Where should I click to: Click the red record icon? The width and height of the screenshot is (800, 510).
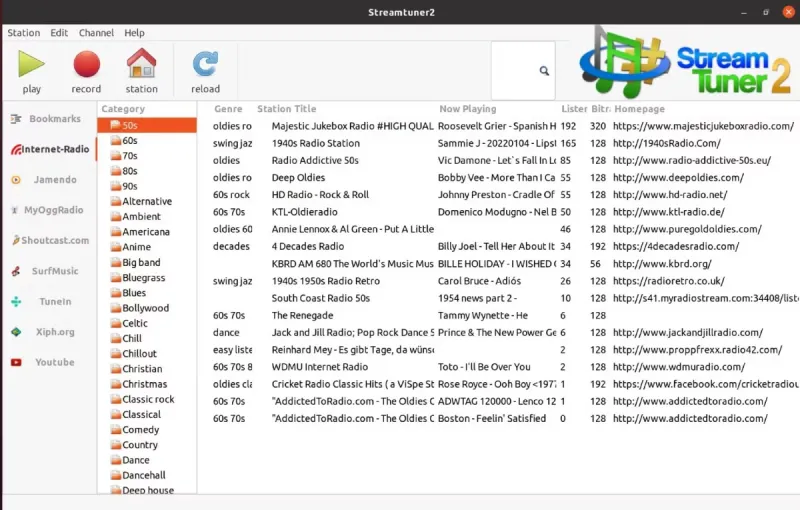point(86,64)
